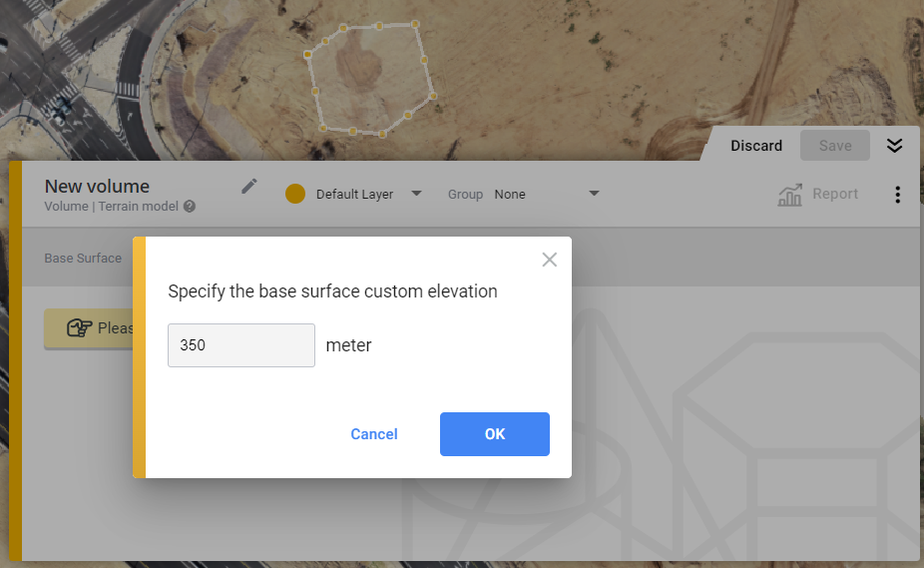
Task: Click the orange layer color swatch
Action: (295, 194)
